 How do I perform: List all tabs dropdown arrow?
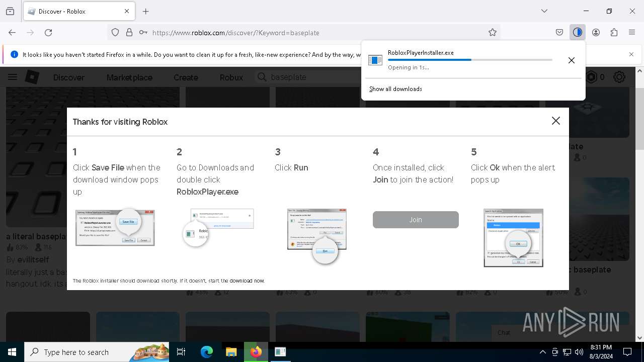tap(544, 11)
